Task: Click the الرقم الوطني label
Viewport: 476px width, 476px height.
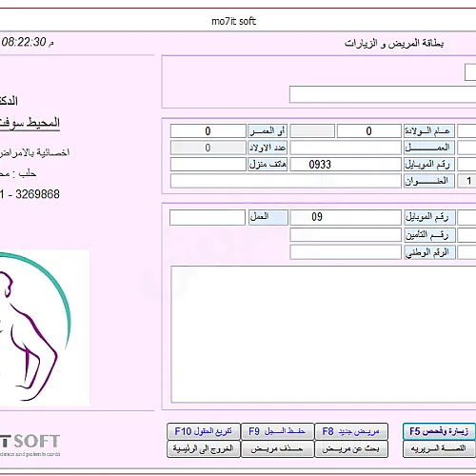Action: point(429,252)
